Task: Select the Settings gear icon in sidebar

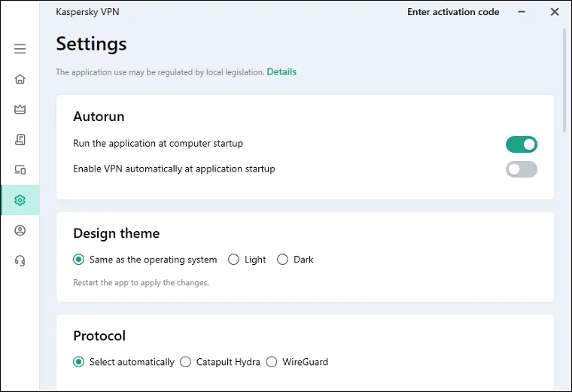Action: [x=20, y=200]
